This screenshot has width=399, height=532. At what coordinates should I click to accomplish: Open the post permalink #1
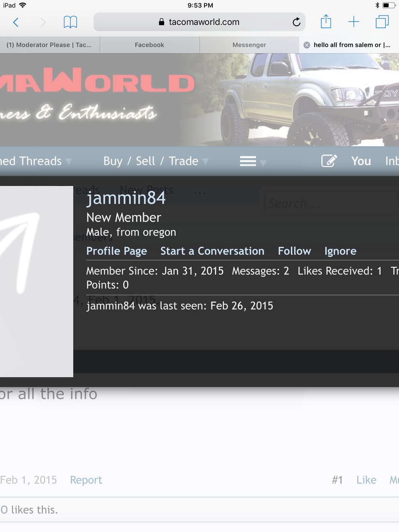[337, 480]
